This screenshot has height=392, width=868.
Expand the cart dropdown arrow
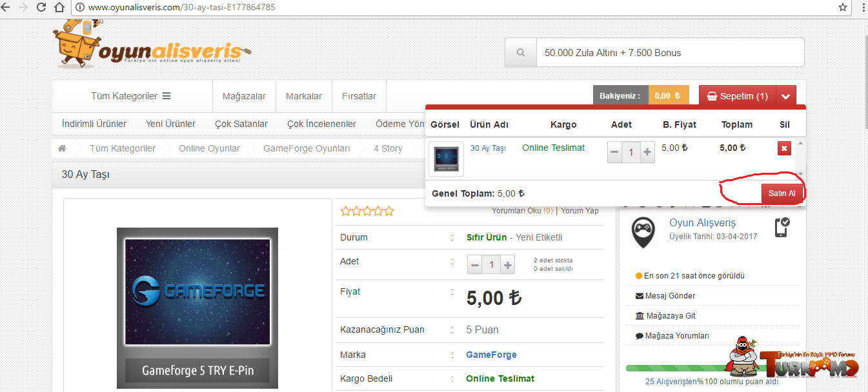785,96
